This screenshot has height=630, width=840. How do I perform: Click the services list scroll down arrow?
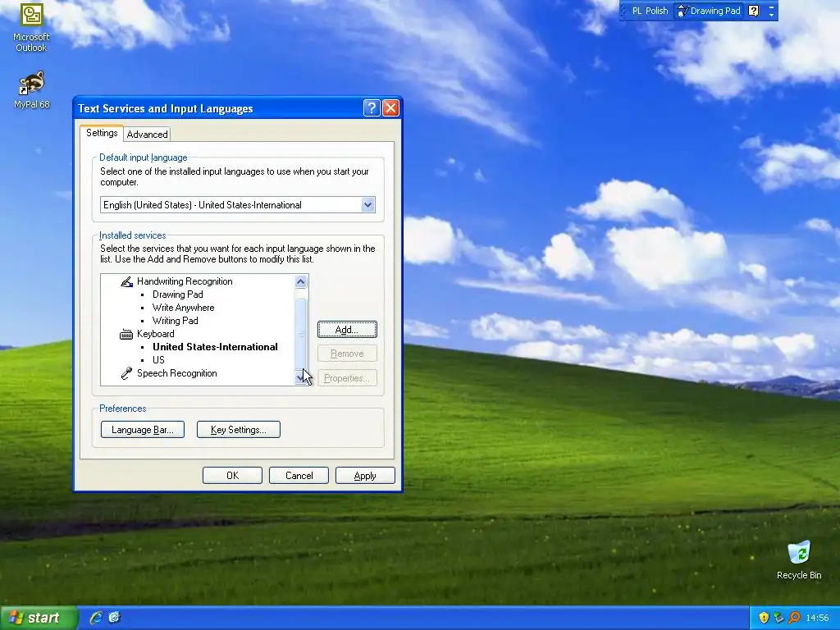(x=300, y=377)
